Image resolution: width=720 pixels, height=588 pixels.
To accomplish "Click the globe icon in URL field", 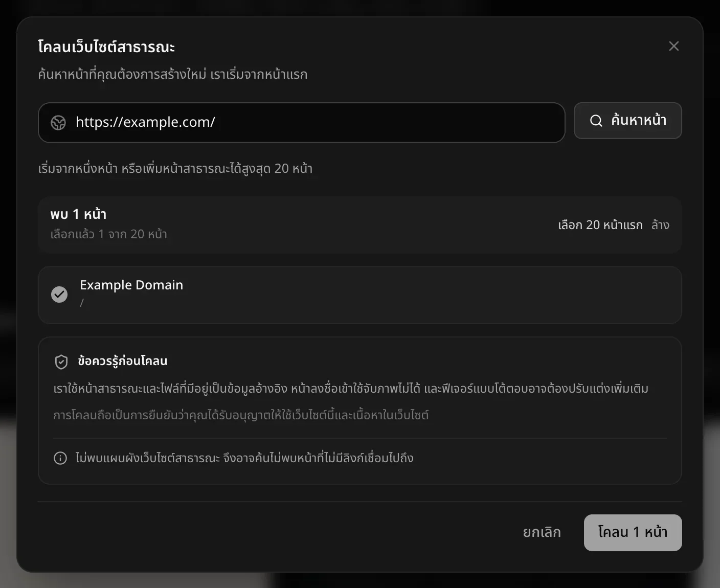I will pyautogui.click(x=58, y=123).
